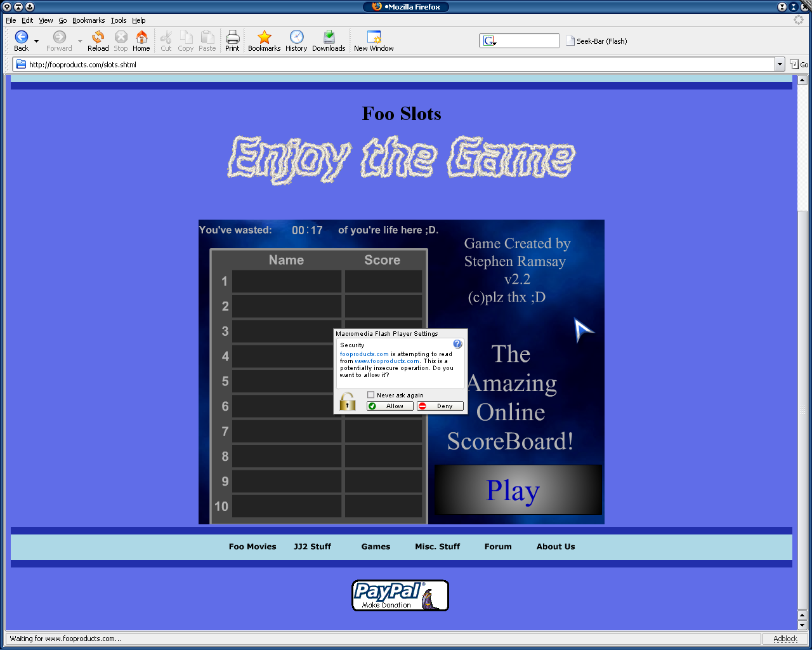Click the Reload toolbar icon
The image size is (812, 650).
[x=98, y=37]
